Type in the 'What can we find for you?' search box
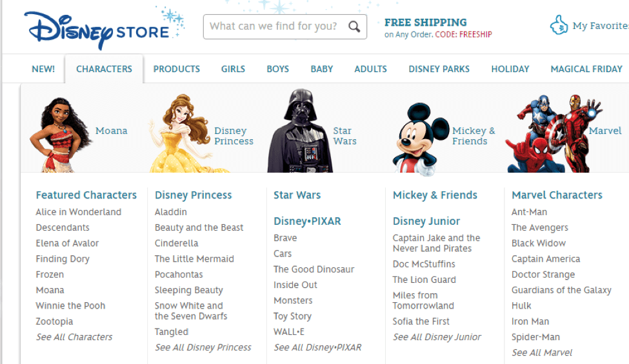This screenshot has height=364, width=629. pyautogui.click(x=274, y=27)
